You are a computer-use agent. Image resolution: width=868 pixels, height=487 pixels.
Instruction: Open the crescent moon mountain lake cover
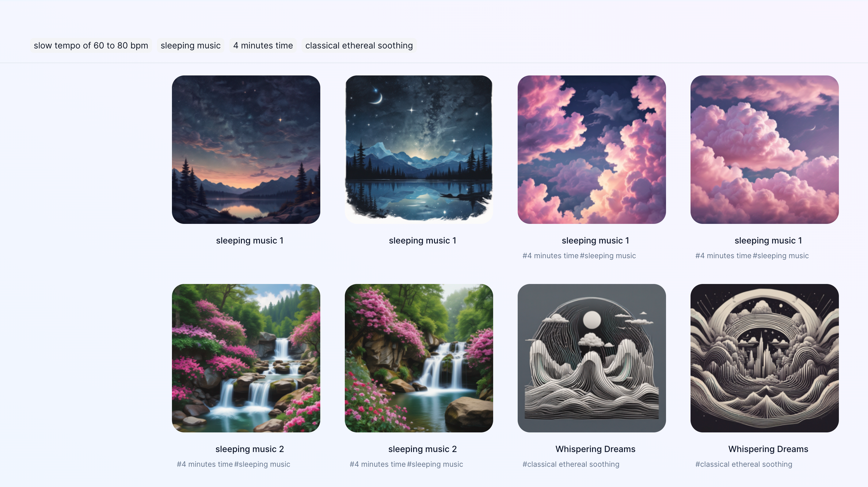point(419,149)
